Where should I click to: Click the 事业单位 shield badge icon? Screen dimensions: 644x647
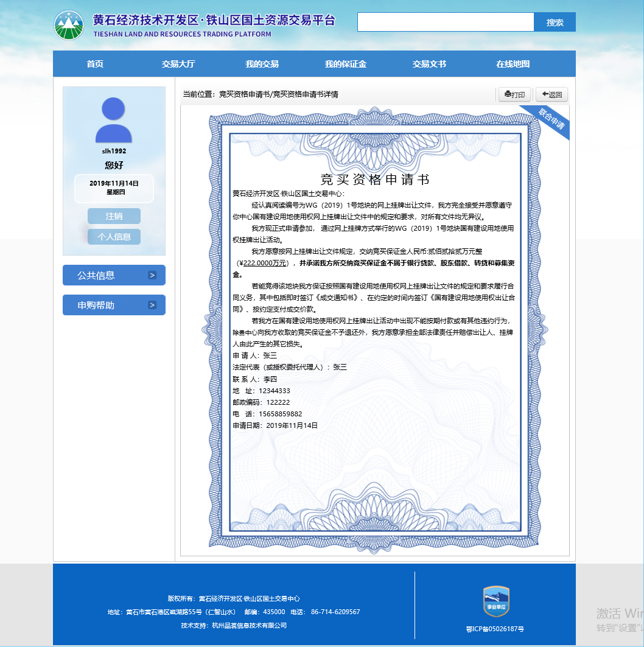[x=495, y=601]
